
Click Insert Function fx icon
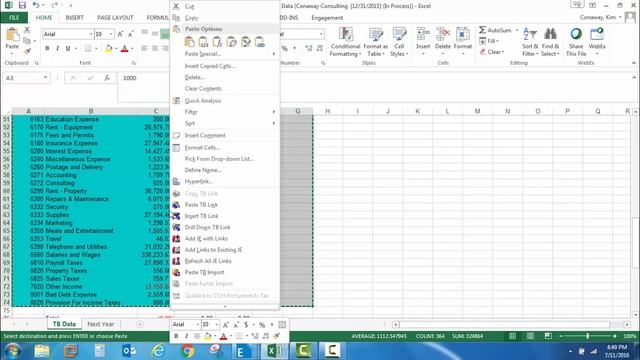(107, 78)
